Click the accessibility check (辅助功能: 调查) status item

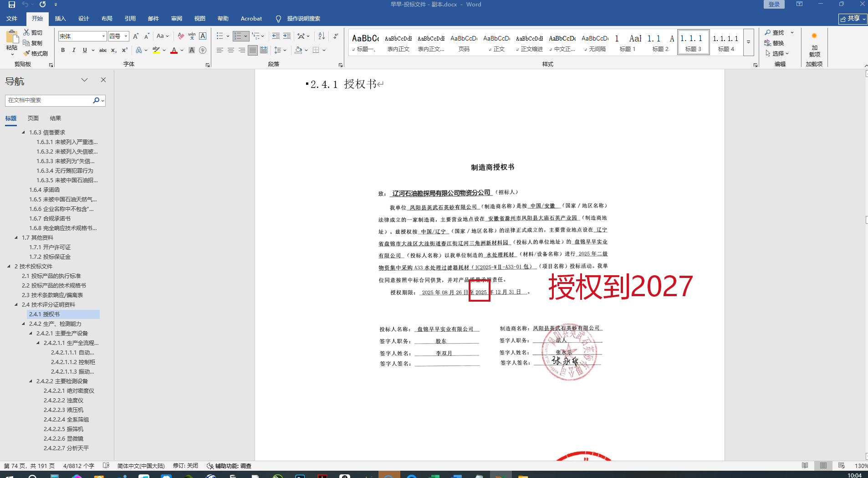(x=229, y=466)
